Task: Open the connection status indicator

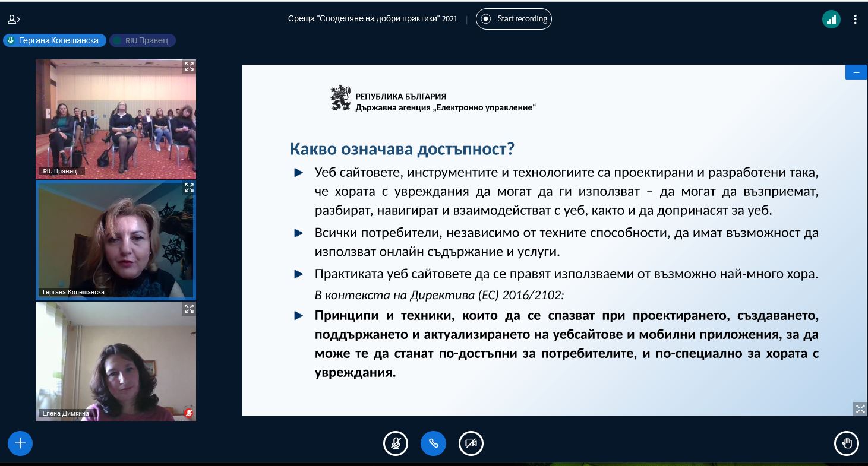Action: [x=831, y=19]
